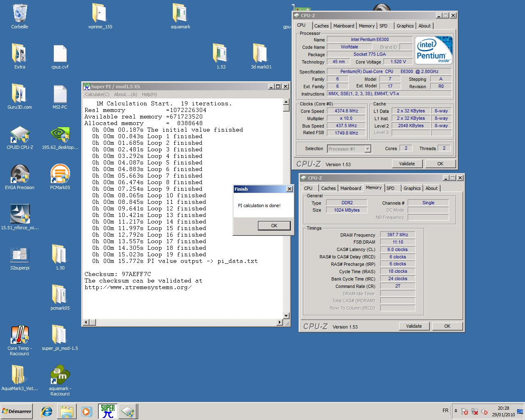Open the pcmark05 folder icon

click(x=60, y=294)
